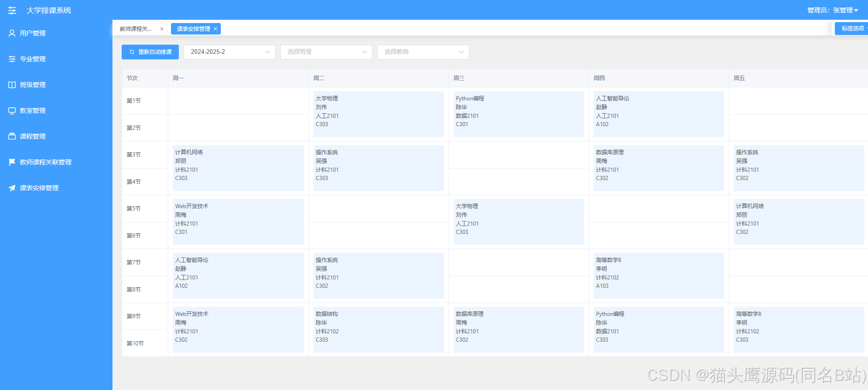Select Monday 人工智能导论 赵静 A102 card
Image resolution: width=868 pixels, height=390 pixels.
point(238,276)
